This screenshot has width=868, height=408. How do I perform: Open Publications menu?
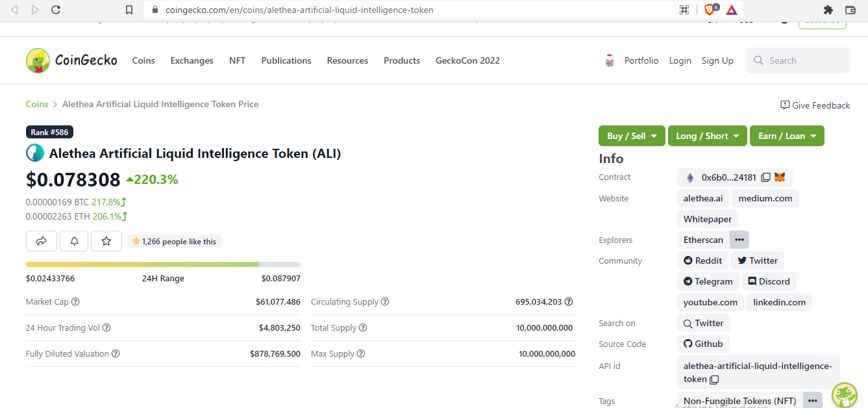286,60
